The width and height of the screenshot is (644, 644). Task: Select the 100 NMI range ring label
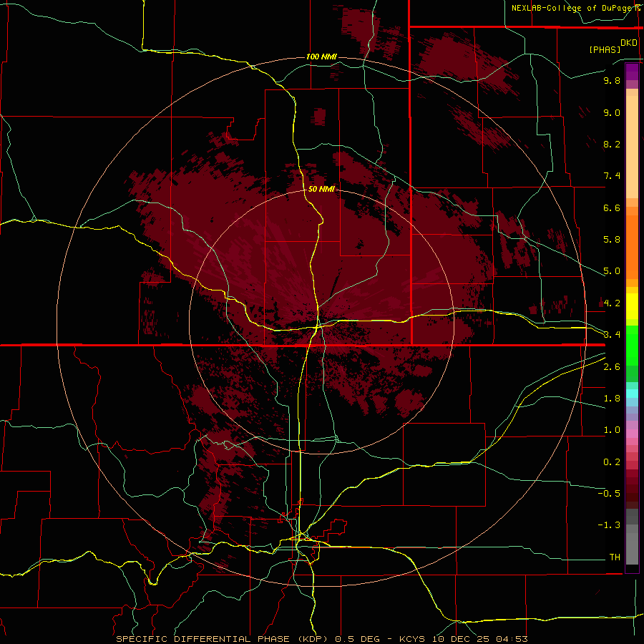(x=321, y=57)
